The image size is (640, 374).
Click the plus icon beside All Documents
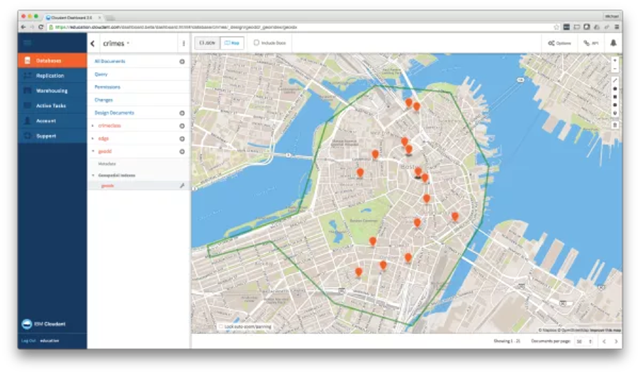[182, 62]
